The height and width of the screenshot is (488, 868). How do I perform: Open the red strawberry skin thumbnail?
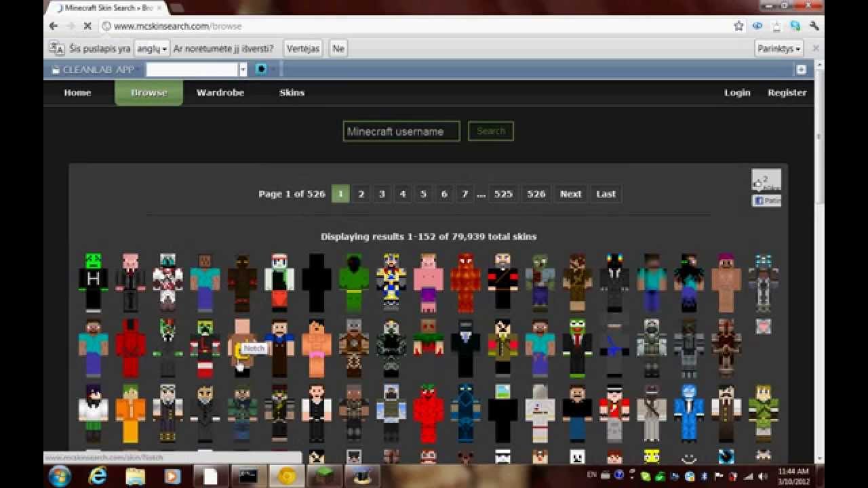coord(428,413)
